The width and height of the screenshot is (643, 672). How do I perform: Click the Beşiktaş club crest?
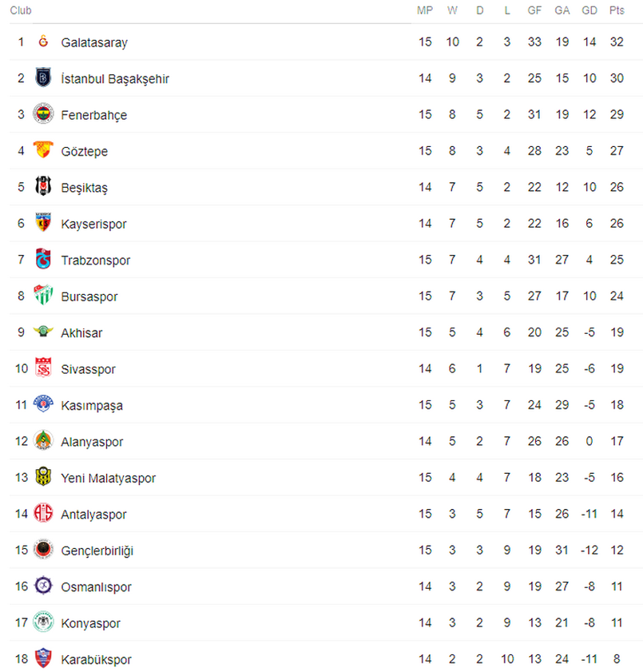point(43,186)
